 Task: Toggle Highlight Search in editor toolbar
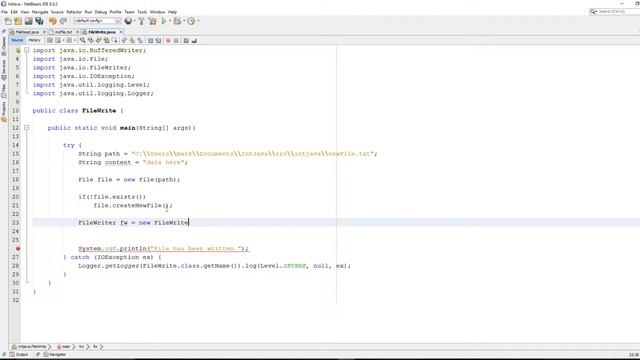point(107,40)
